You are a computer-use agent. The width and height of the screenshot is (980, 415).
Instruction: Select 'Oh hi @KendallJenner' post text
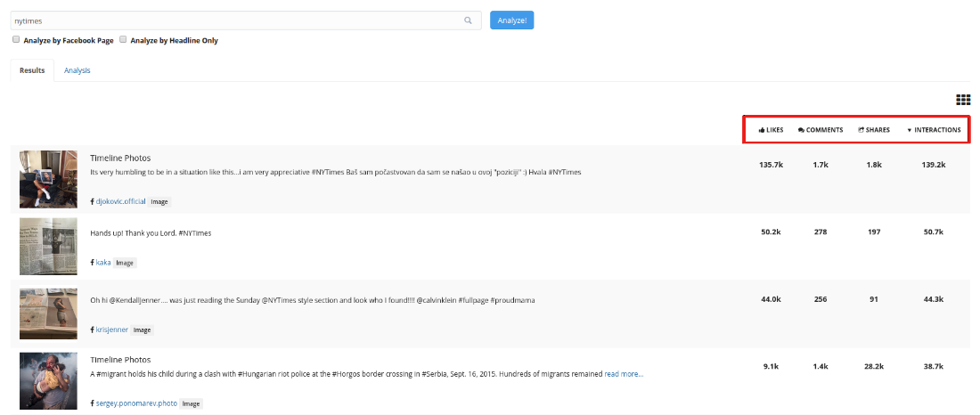(313, 300)
